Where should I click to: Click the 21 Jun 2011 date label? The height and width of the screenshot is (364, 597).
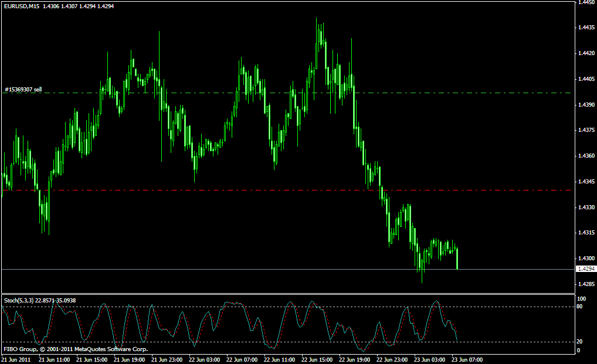[16, 360]
